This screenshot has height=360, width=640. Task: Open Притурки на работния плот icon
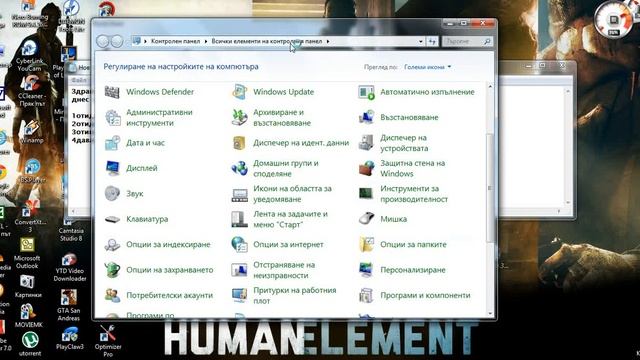click(240, 295)
